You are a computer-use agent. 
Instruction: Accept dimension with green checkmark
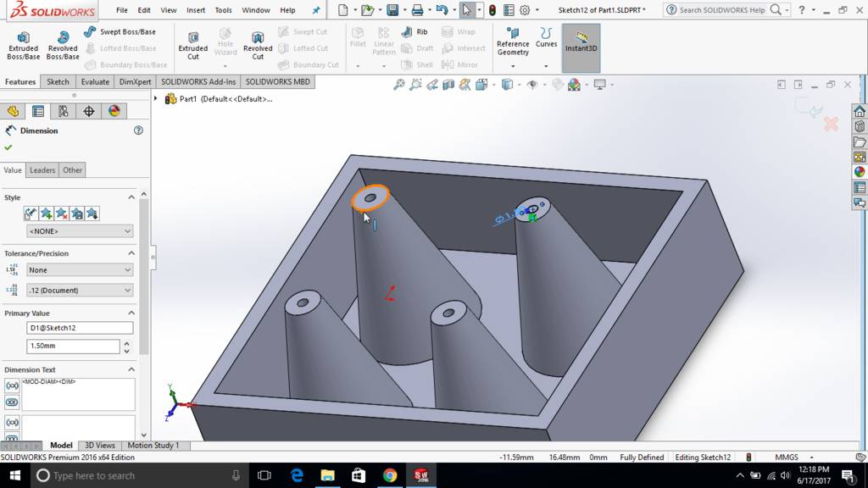click(8, 147)
